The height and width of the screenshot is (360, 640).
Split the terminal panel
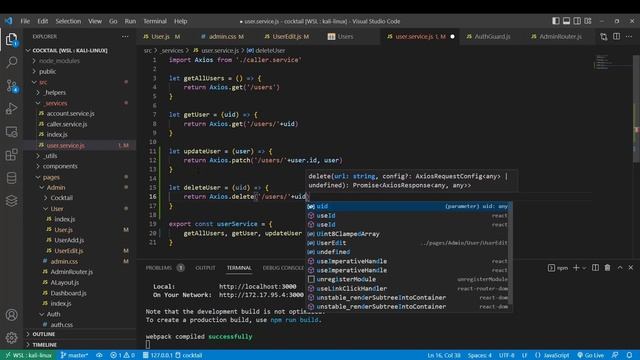[595, 267]
